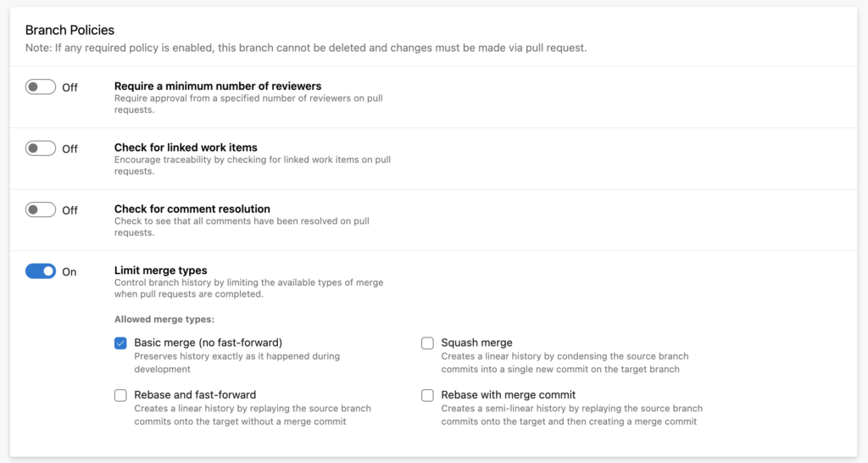The image size is (868, 463).
Task: Click the 'On' label beside Limit merge types
Action: [x=70, y=272]
